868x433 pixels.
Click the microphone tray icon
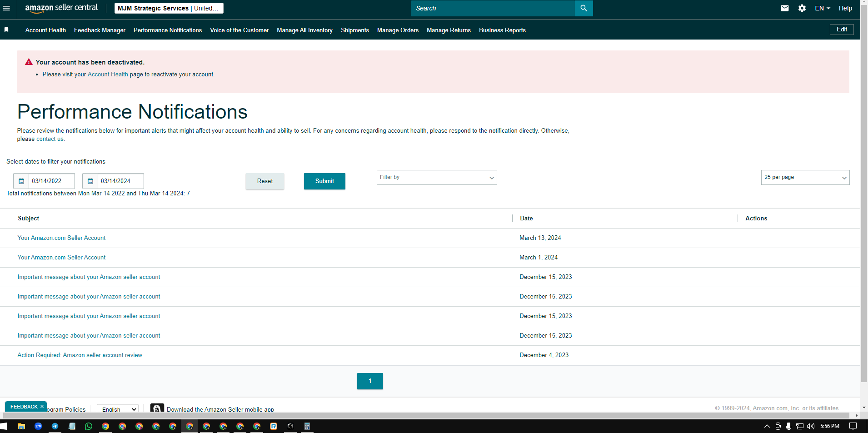point(788,426)
